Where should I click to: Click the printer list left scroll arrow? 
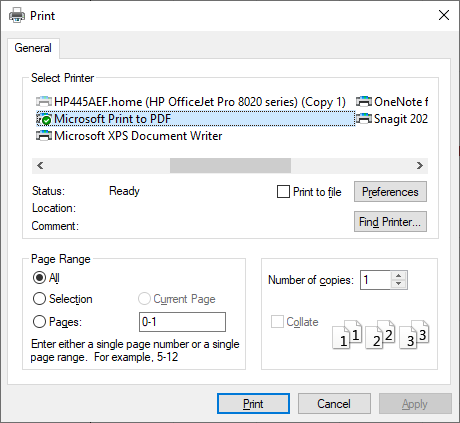40,165
